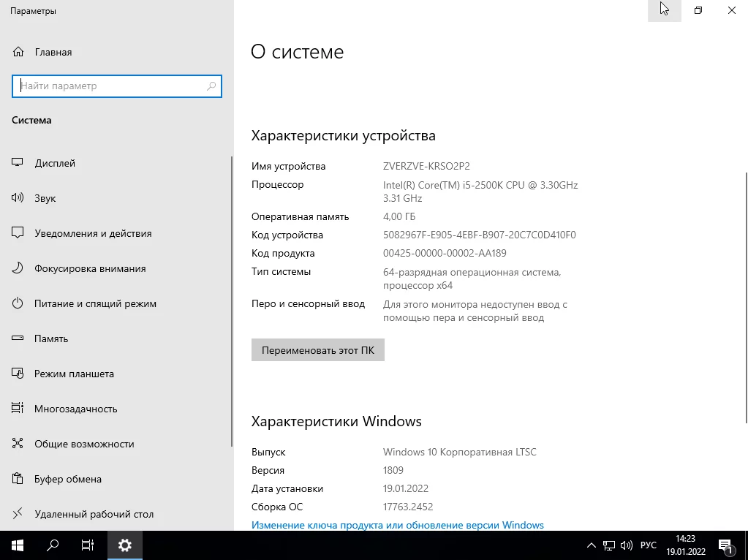Open Фокусировка внимания section
This screenshot has width=748, height=560.
coord(90,268)
